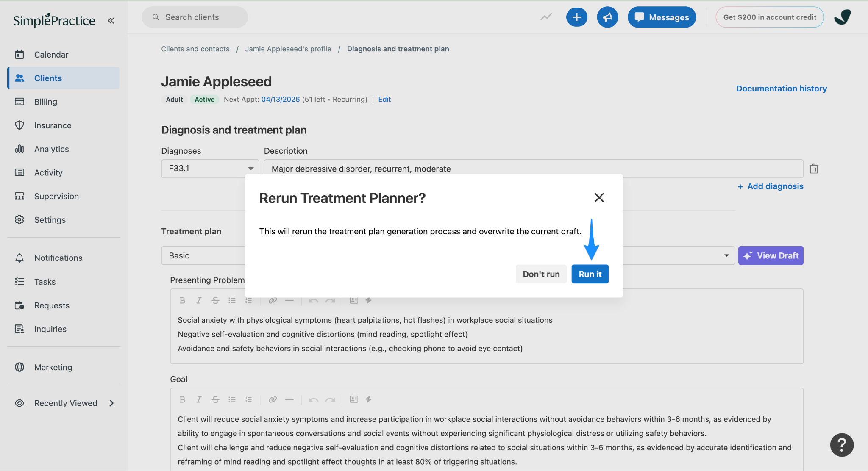Open the trend line chart icon
Screen dimensions: 868x471
tap(546, 17)
